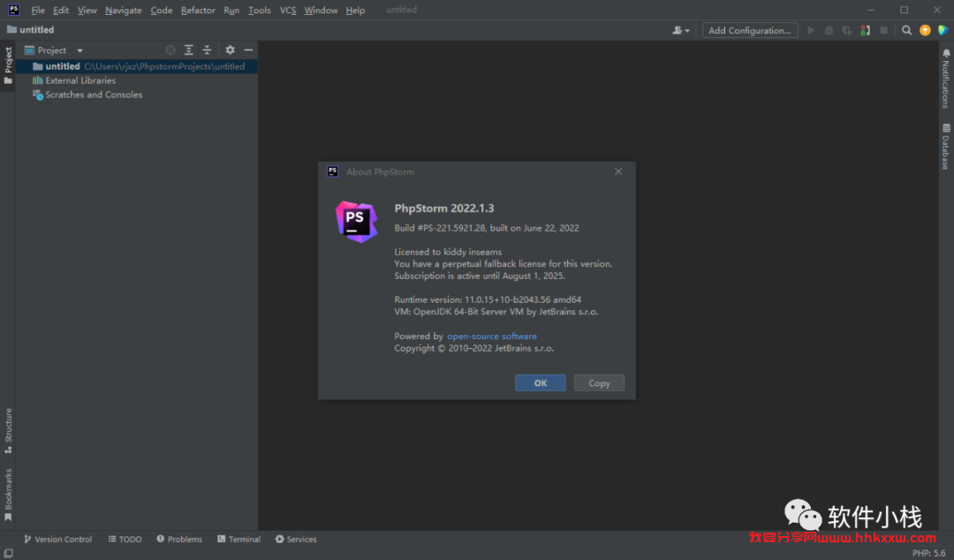The height and width of the screenshot is (560, 954).
Task: Select Scratches and Consoles node
Action: click(x=136, y=95)
